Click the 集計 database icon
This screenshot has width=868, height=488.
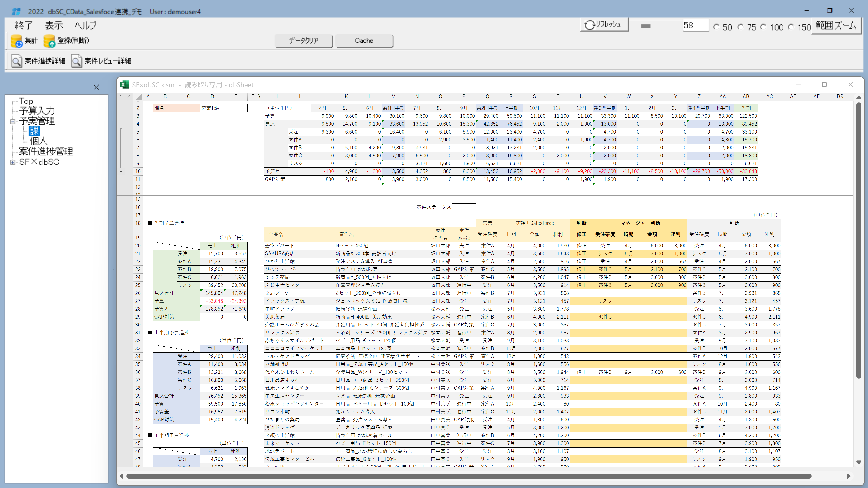tap(17, 41)
